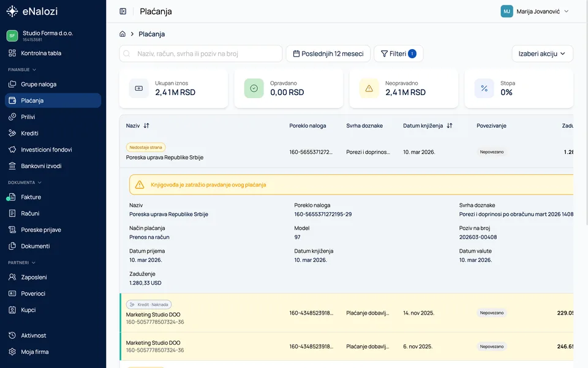Collapse the FINANSIJE sidebar section
Viewport: 588px width, 368px height.
coord(22,70)
